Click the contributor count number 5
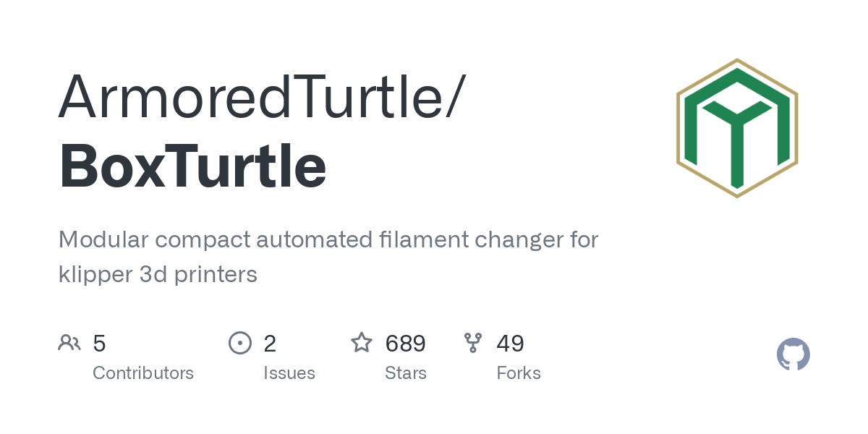The width and height of the screenshot is (868, 434). pyautogui.click(x=100, y=344)
